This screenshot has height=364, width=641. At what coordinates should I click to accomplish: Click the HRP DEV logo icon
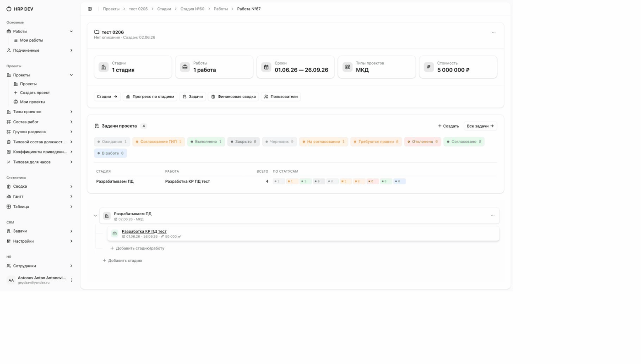point(9,9)
